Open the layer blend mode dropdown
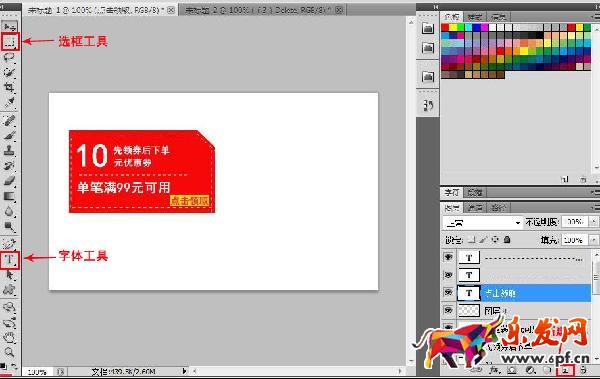The height and width of the screenshot is (379, 600). pyautogui.click(x=482, y=222)
